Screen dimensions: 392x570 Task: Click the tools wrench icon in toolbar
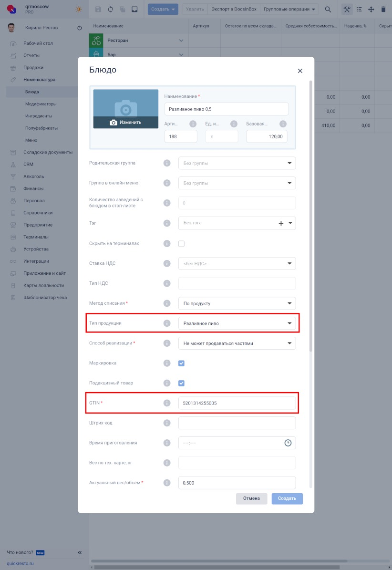click(347, 10)
